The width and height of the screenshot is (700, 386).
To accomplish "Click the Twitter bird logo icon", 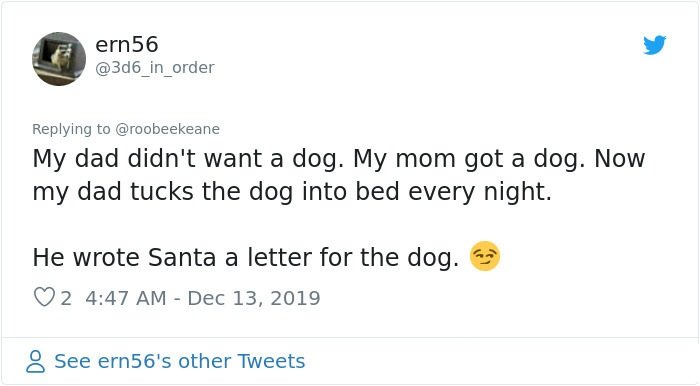I will pos(654,45).
